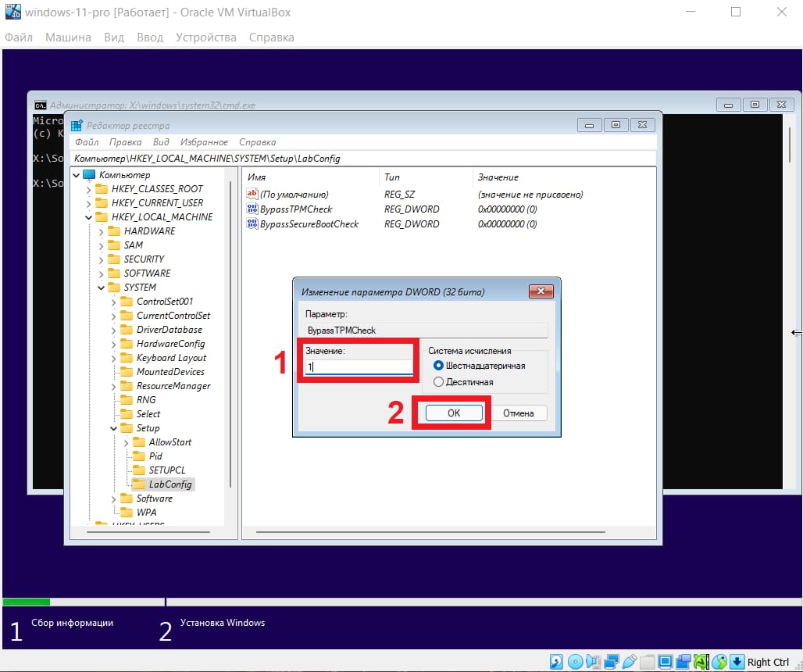Minimize the Registry Editor window
This screenshot has height=672, width=803.
[x=589, y=125]
